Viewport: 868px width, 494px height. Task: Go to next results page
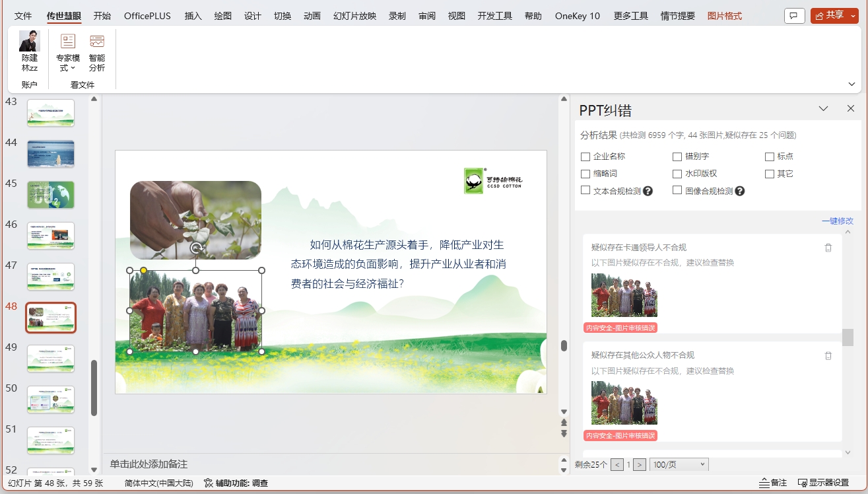point(640,465)
